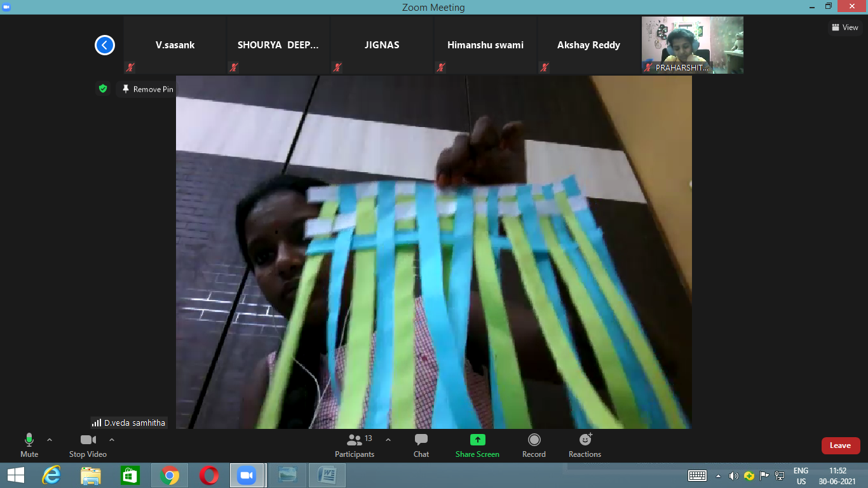This screenshot has height=488, width=868.
Task: Click the Remove Pin button
Action: 147,89
